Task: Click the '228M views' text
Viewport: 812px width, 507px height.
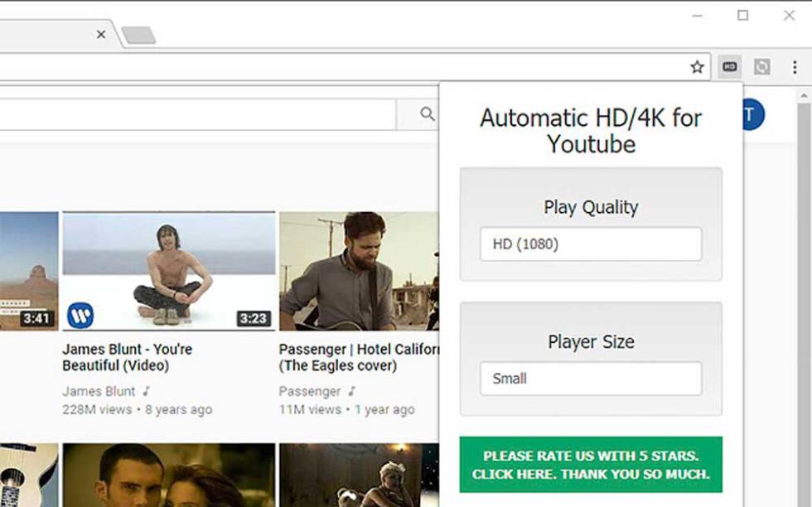Action: point(97,409)
